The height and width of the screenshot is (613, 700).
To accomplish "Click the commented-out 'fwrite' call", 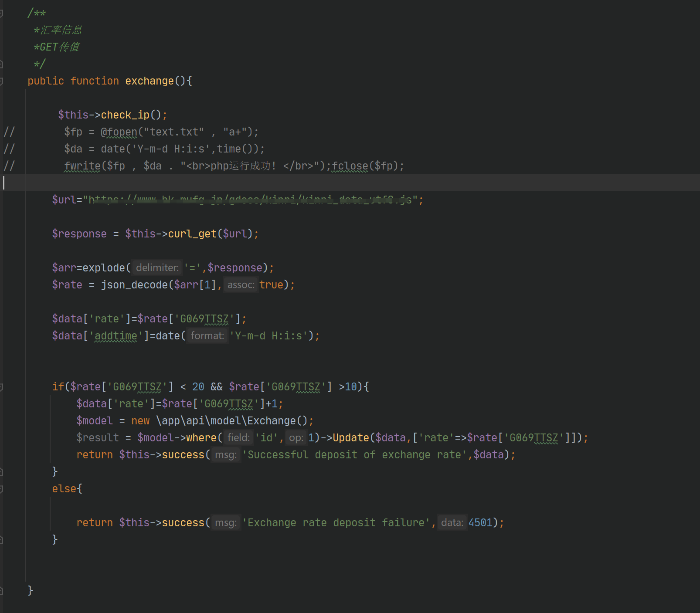I will coord(82,166).
